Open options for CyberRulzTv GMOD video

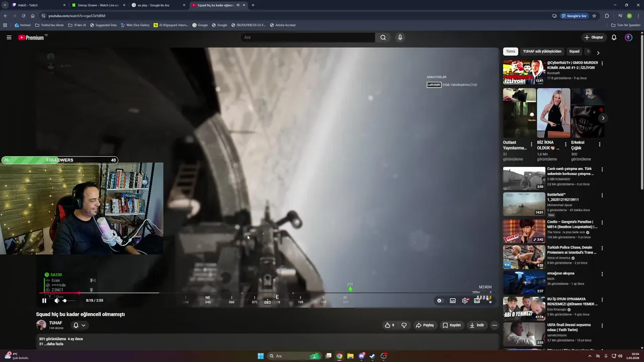point(602,63)
